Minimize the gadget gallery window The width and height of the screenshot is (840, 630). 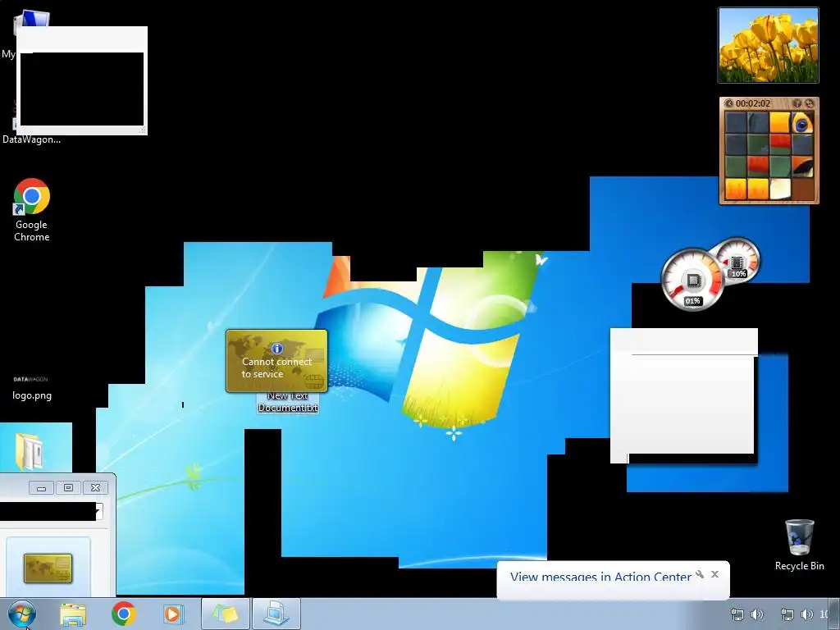pos(41,487)
